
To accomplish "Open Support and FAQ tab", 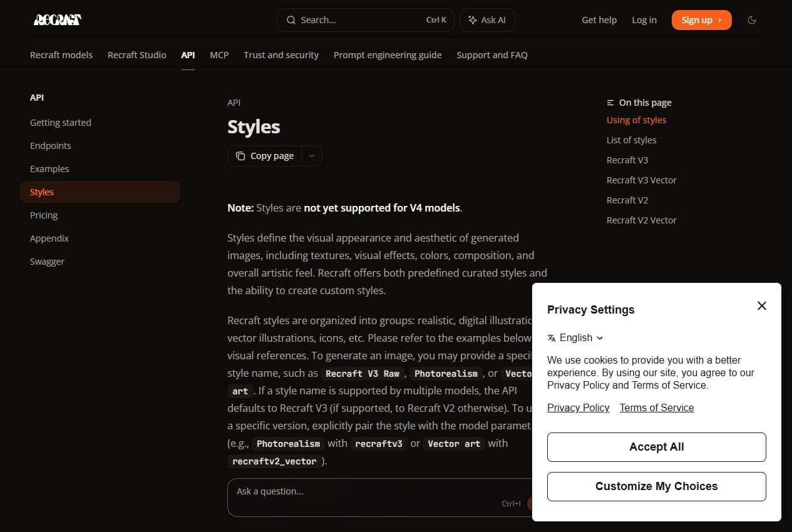I will pos(492,55).
